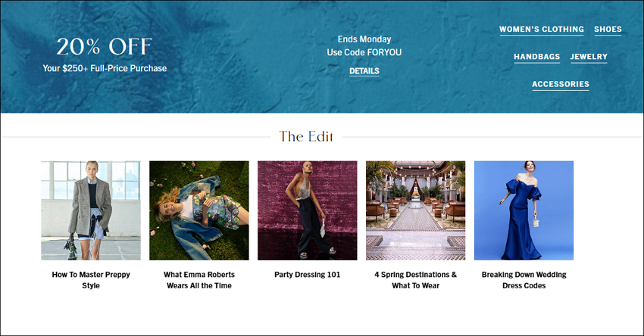Open 4 Spring Destinations & What To Wear
Screen dimensions: 644x336
click(x=416, y=280)
